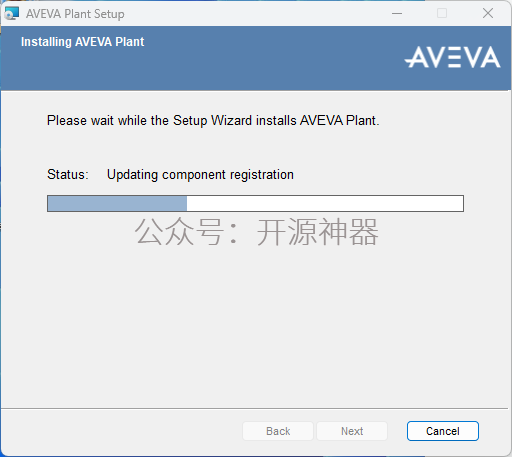Click the 'Status:' label
Screen dimensions: 512x457
point(68,174)
